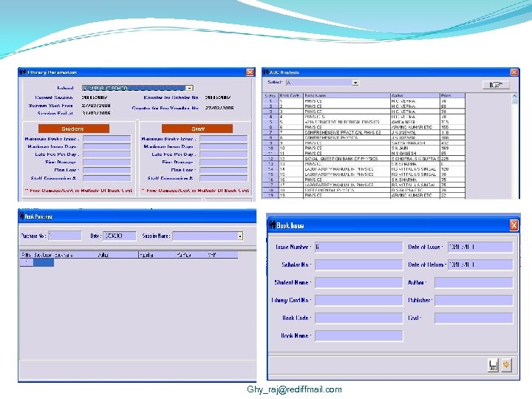This screenshot has height=399, width=532.
Task: Click Staff Maximum Books Issue field
Action: click(224, 138)
